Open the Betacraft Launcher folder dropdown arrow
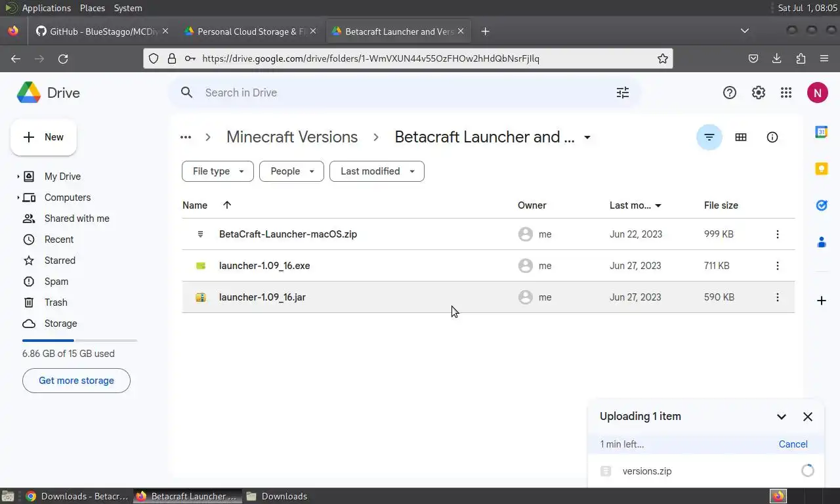 point(587,137)
